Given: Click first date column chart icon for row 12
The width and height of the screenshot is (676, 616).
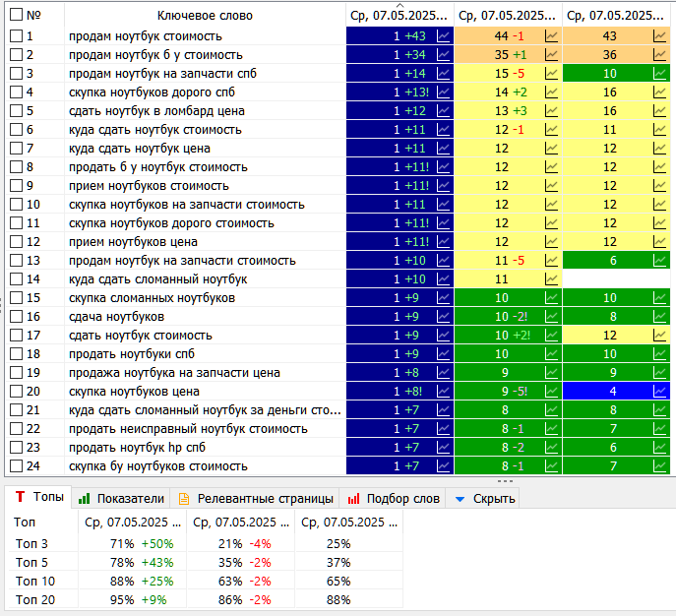Looking at the screenshot, I should click(x=444, y=241).
